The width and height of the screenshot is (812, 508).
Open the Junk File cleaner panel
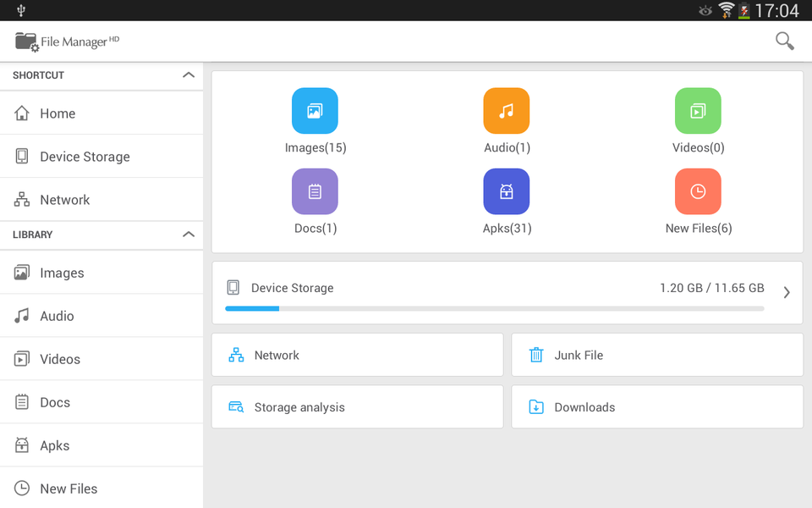(656, 354)
